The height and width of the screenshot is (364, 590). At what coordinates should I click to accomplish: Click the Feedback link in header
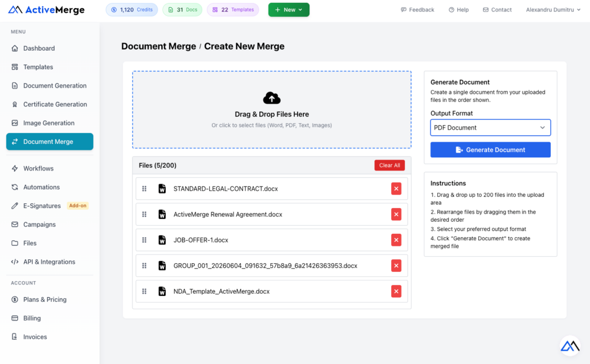click(417, 10)
